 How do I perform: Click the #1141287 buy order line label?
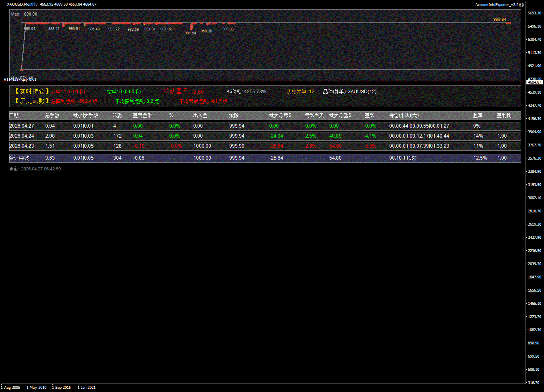point(20,80)
